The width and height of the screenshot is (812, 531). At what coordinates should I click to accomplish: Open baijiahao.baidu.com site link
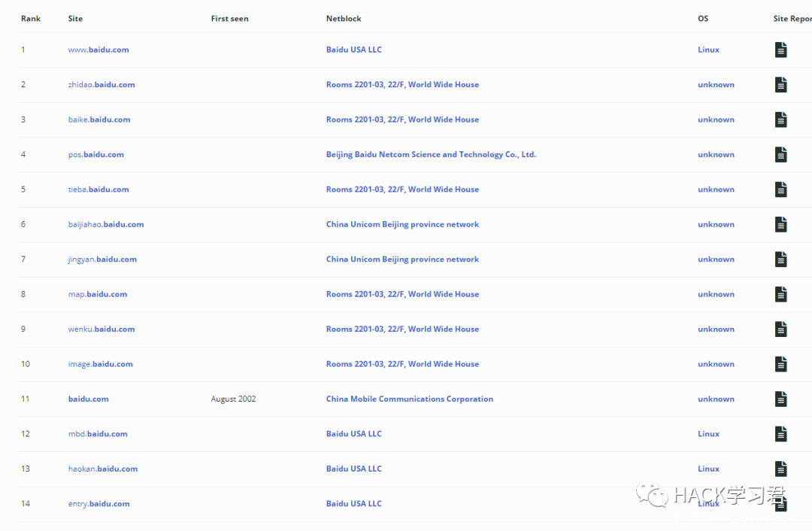[x=106, y=224]
